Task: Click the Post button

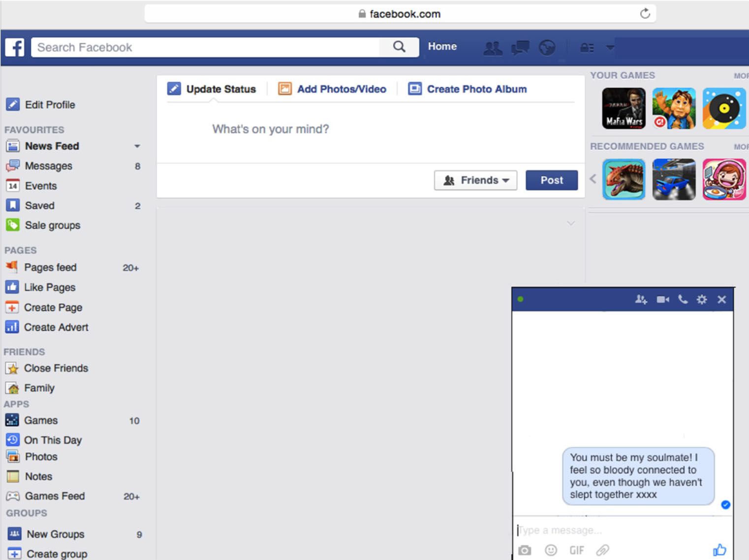Action: tap(552, 180)
